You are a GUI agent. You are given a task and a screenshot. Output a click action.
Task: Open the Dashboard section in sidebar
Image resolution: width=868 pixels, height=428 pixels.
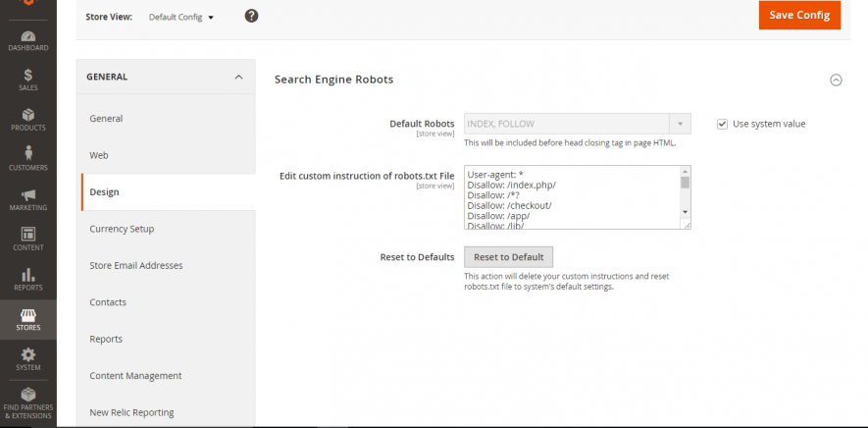pos(28,41)
